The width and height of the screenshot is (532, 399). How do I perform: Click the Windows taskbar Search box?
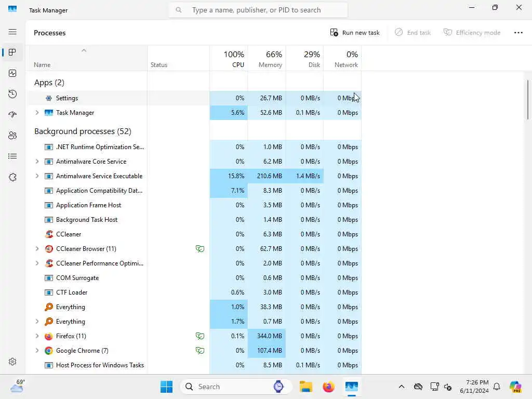[x=236, y=387]
